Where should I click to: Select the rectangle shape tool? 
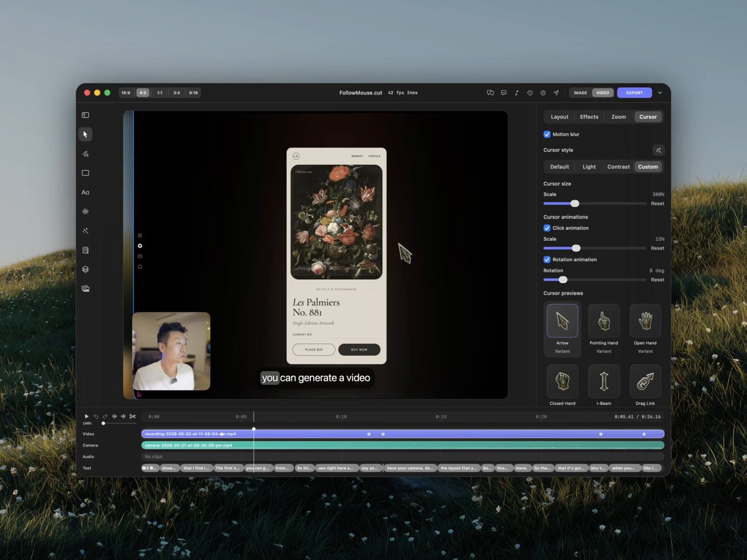pyautogui.click(x=85, y=173)
